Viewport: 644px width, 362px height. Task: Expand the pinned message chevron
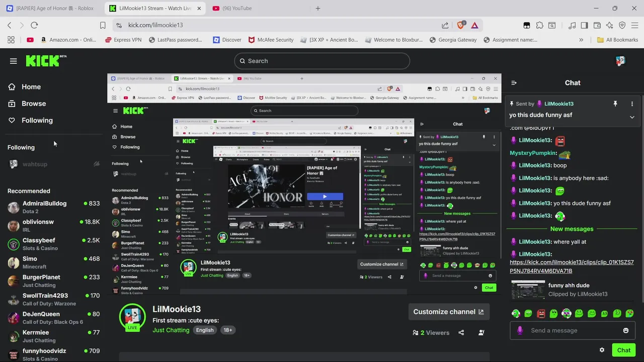tap(632, 117)
